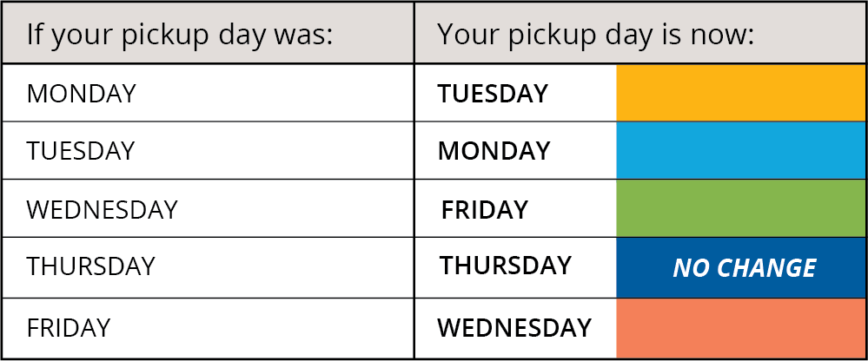Screen dimensions: 868x361
Task: Click the orange color block beside TUESDAY
Action: click(x=740, y=93)
